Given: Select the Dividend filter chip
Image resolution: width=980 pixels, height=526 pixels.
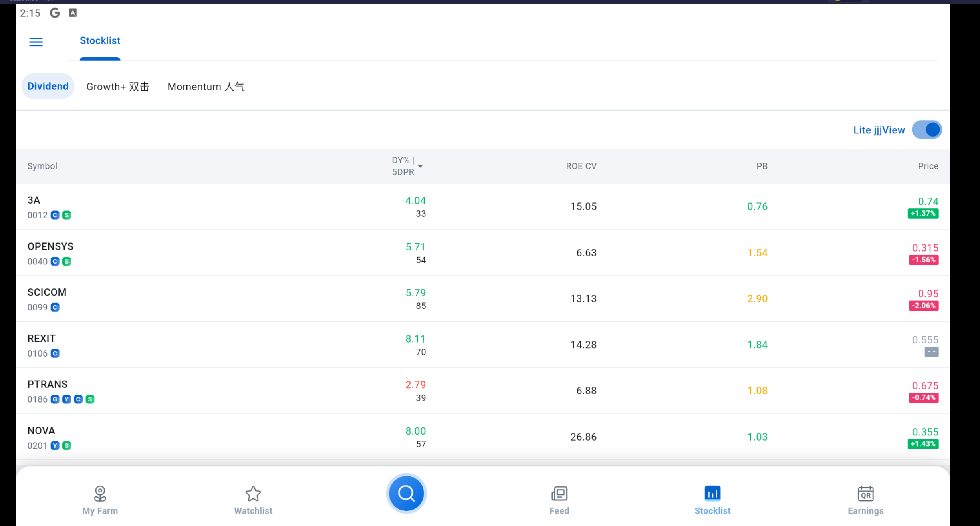Looking at the screenshot, I should coord(48,86).
